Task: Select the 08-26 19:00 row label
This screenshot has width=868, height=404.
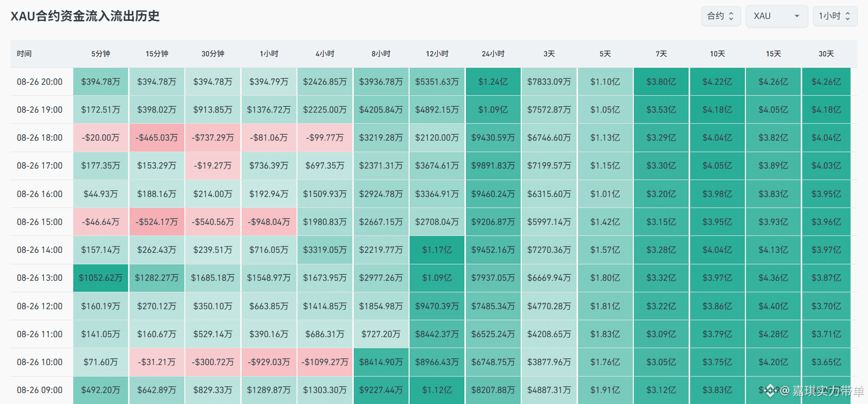Action: [40, 110]
